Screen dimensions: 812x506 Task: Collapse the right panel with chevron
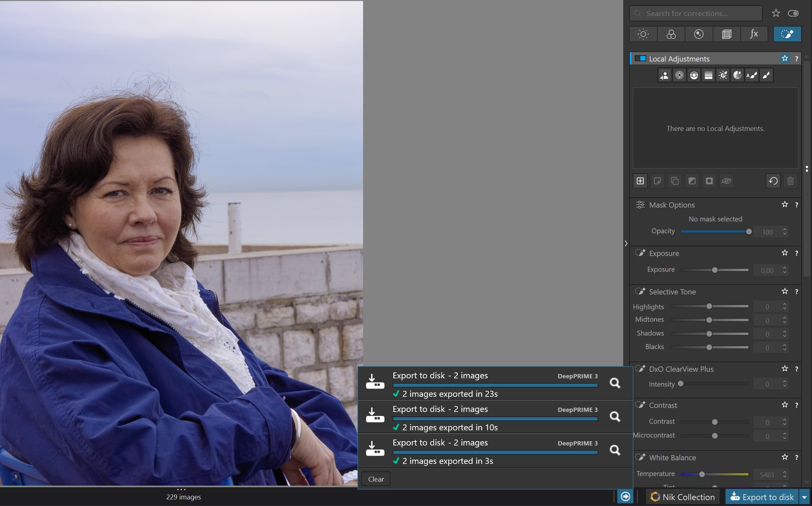[x=626, y=243]
